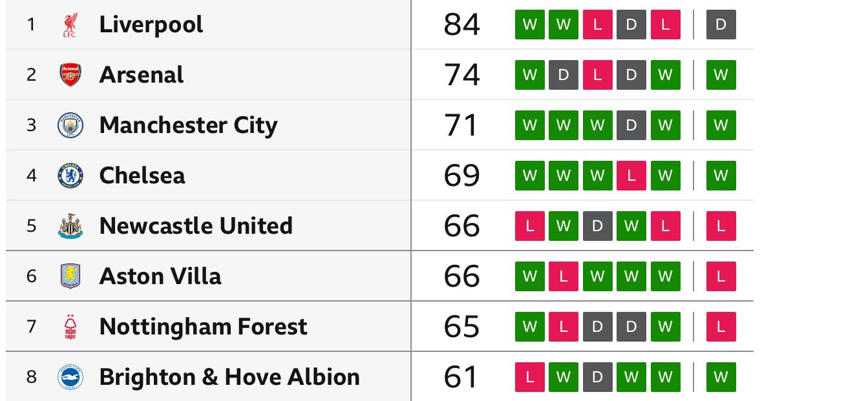
Task: Click Liverpool's 84 points value
Action: pyautogui.click(x=461, y=25)
